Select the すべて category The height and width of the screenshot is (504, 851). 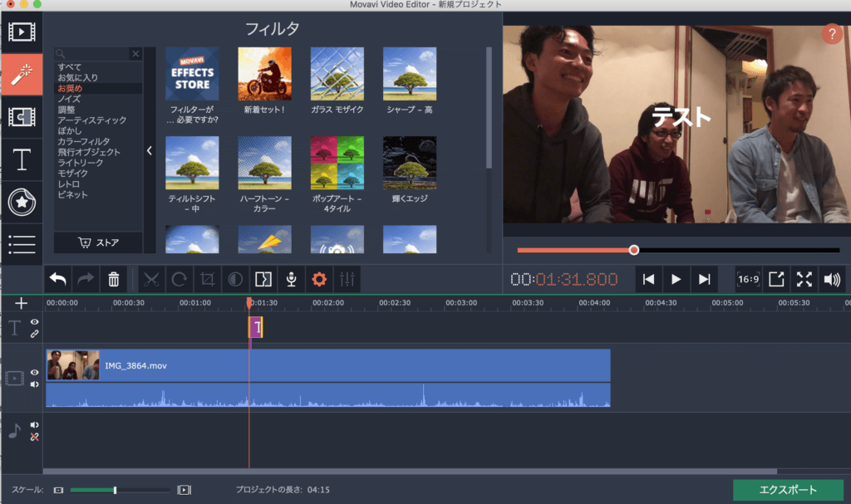tap(70, 67)
